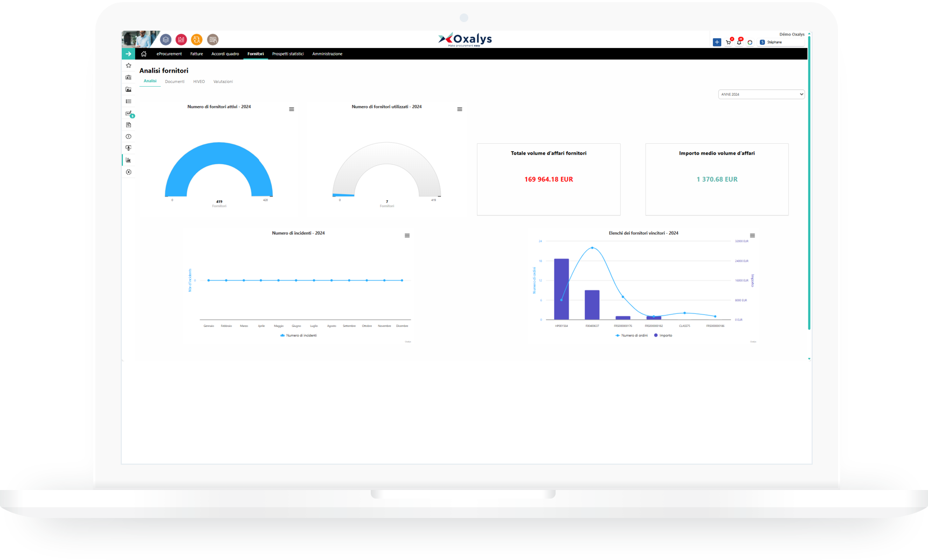This screenshot has height=560, width=928.
Task: Click the F00400637 bar in chart
Action: coord(592,305)
